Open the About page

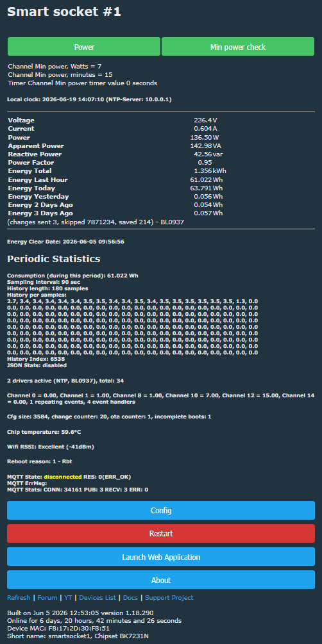point(161,580)
